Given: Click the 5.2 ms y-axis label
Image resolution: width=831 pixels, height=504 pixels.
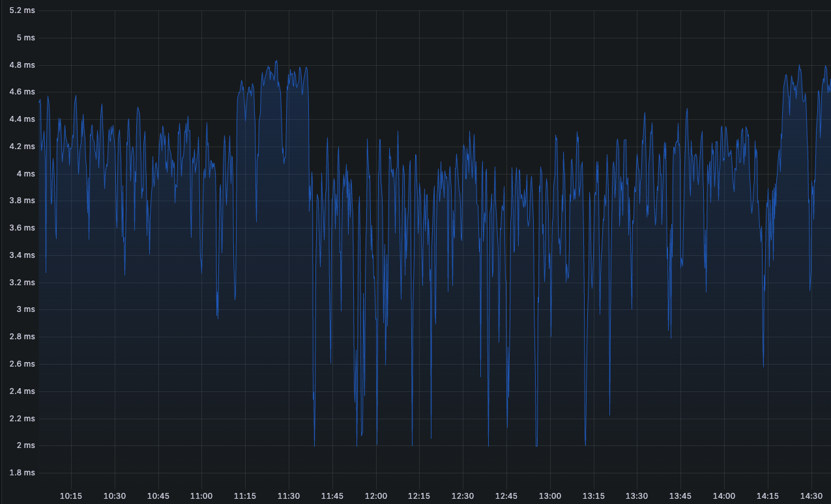Looking at the screenshot, I should pos(22,10).
